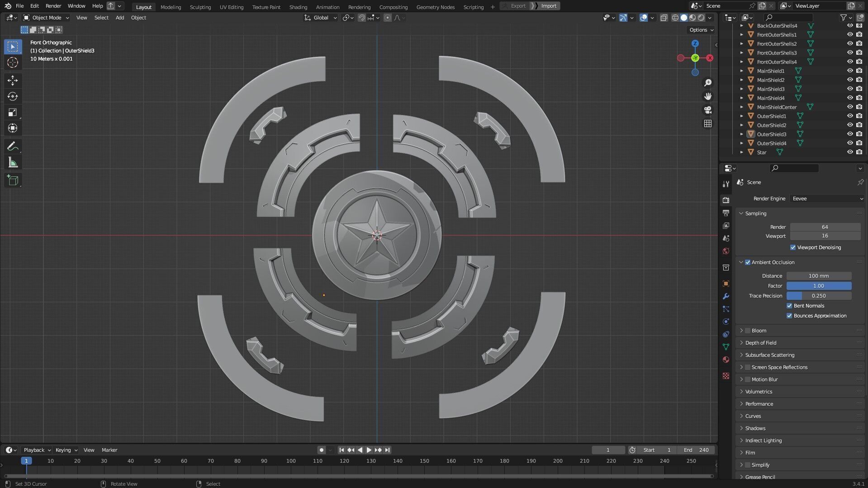This screenshot has height=488, width=868.
Task: Open the viewport Options dropdown
Action: click(x=701, y=30)
